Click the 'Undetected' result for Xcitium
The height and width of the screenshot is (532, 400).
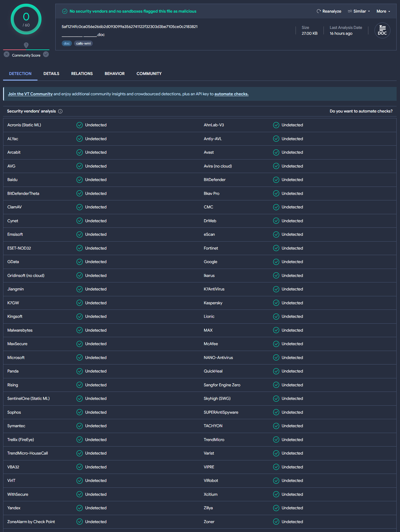point(292,494)
